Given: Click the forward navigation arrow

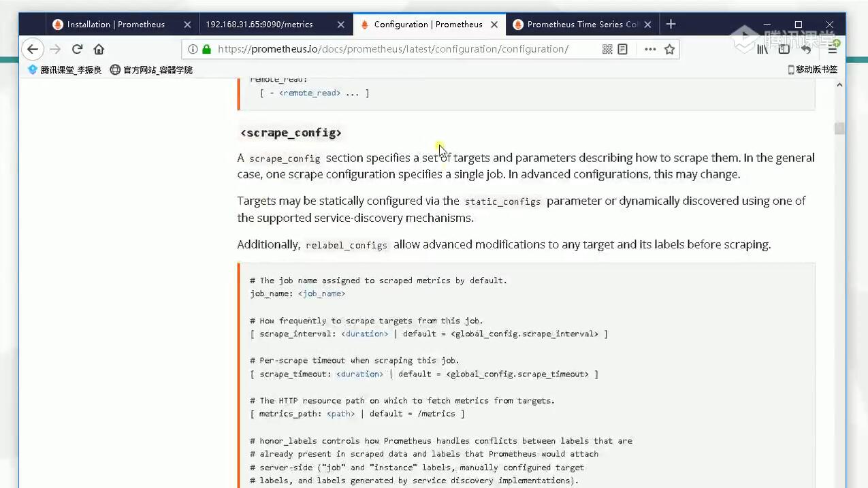Looking at the screenshot, I should (x=55, y=49).
